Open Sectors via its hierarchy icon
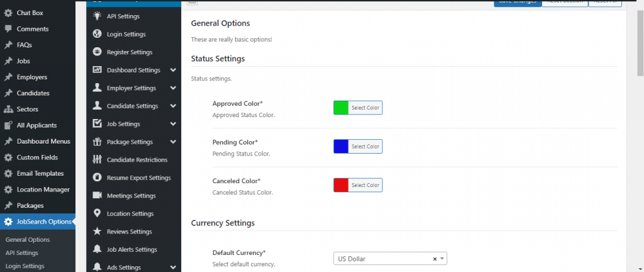Viewport: 644px width, 272px height. tap(8, 109)
